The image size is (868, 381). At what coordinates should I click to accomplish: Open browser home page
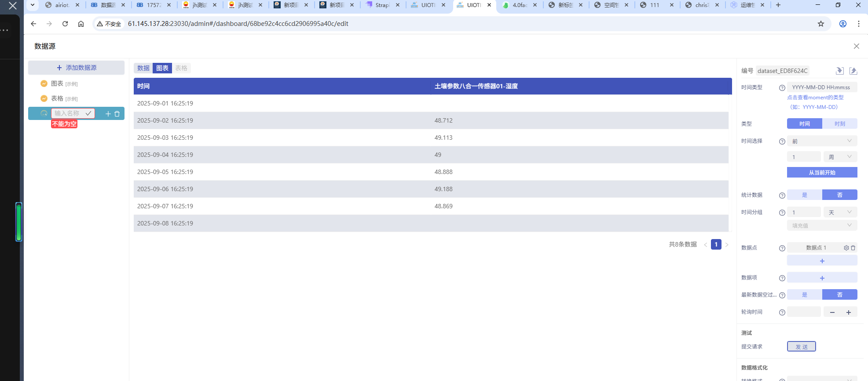(x=81, y=24)
